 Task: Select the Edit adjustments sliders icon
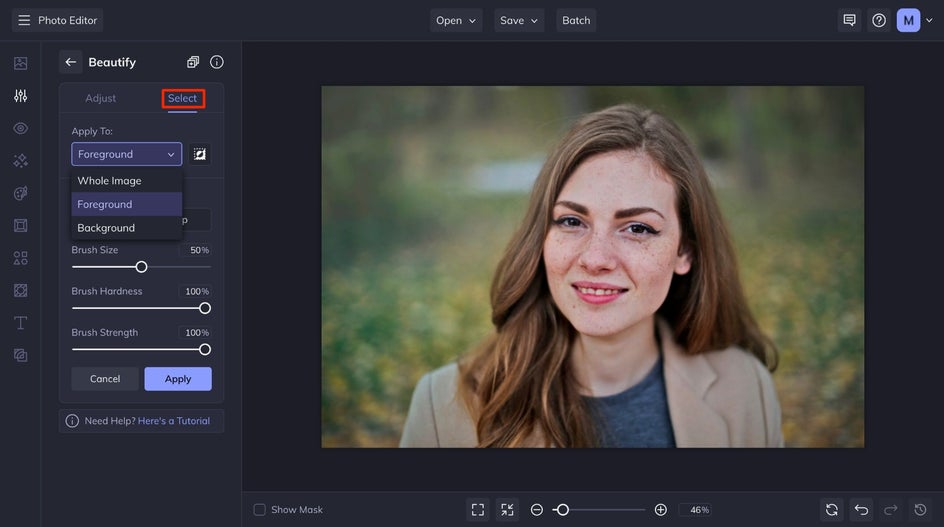pos(20,96)
